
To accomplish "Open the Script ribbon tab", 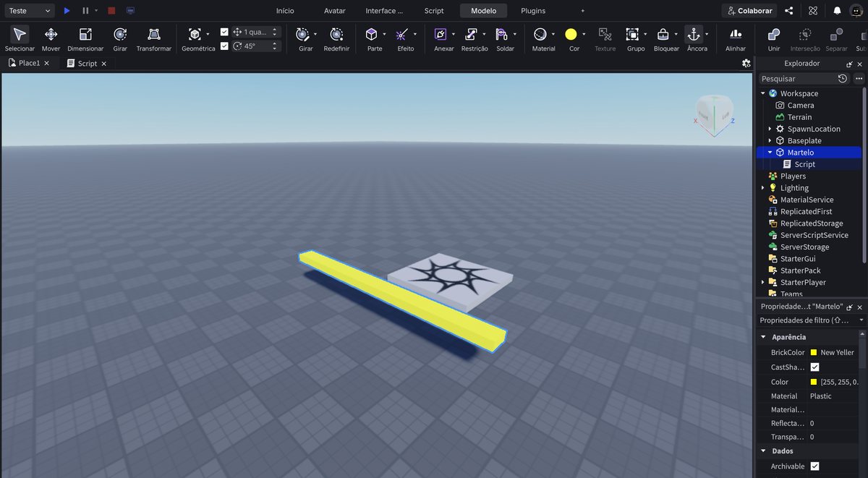I will tap(434, 11).
